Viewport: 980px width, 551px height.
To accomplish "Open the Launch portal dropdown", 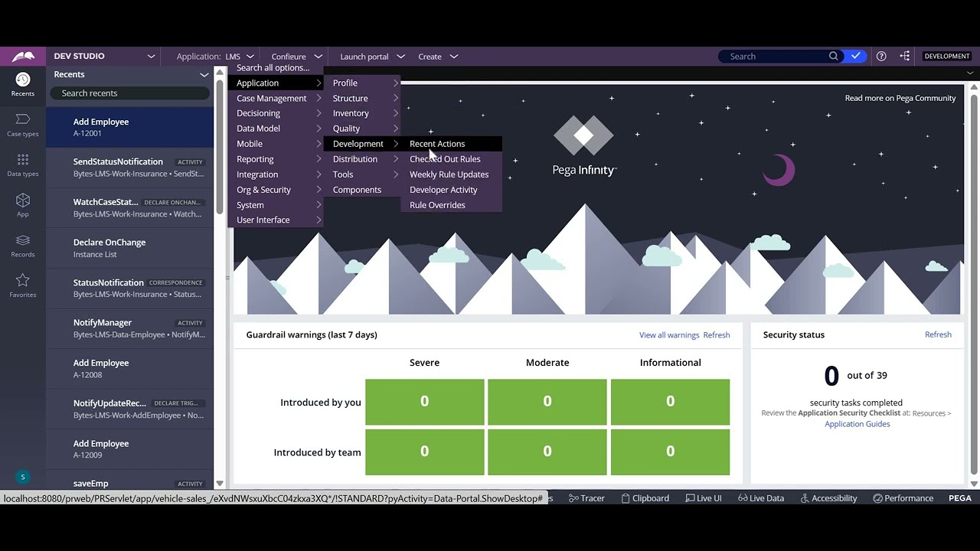I will [372, 57].
